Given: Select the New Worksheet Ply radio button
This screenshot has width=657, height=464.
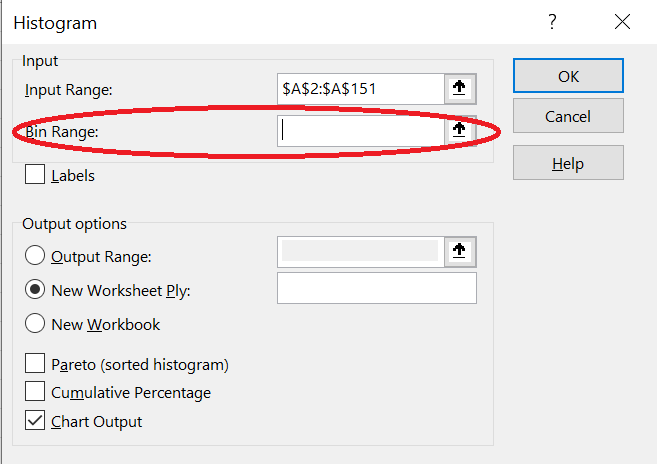Looking at the screenshot, I should click(35, 290).
